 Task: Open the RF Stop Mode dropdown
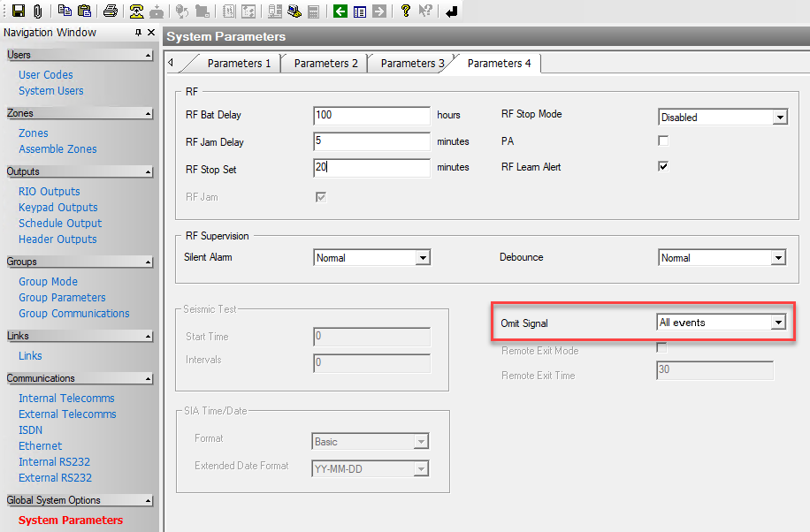tap(778, 118)
